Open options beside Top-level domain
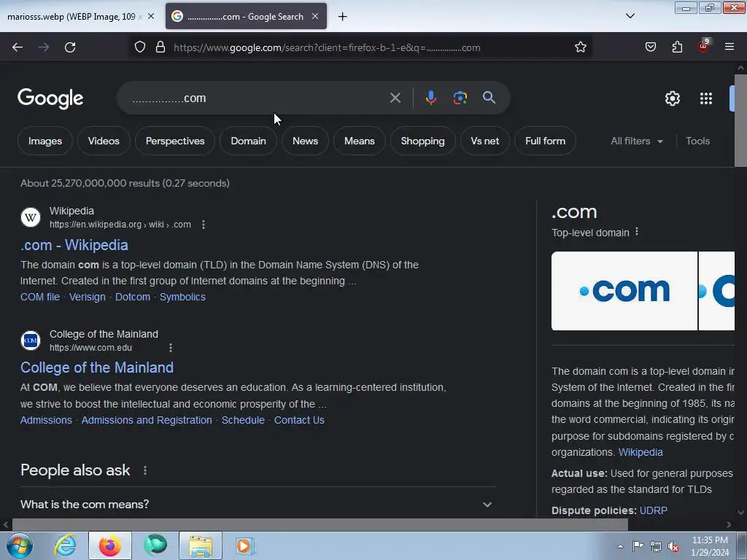Viewport: 747px width, 560px height. click(x=637, y=232)
